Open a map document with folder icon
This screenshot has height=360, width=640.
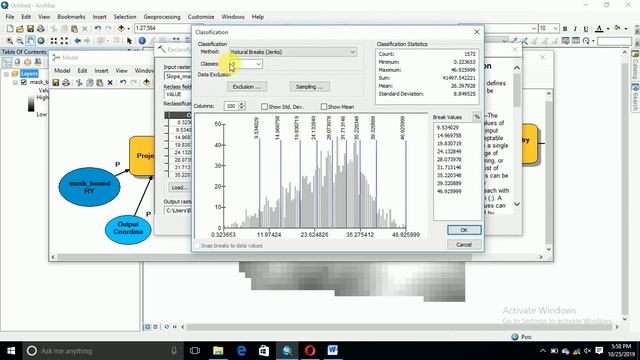20,29
